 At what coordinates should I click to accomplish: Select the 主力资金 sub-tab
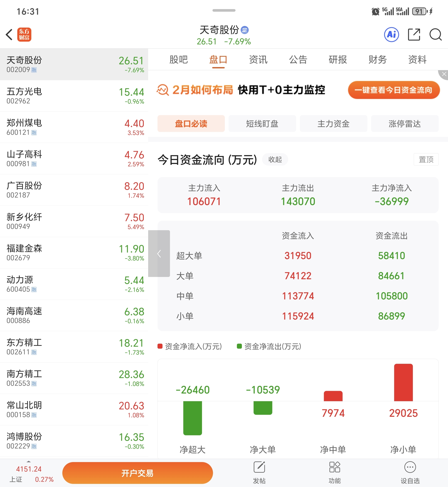[333, 124]
